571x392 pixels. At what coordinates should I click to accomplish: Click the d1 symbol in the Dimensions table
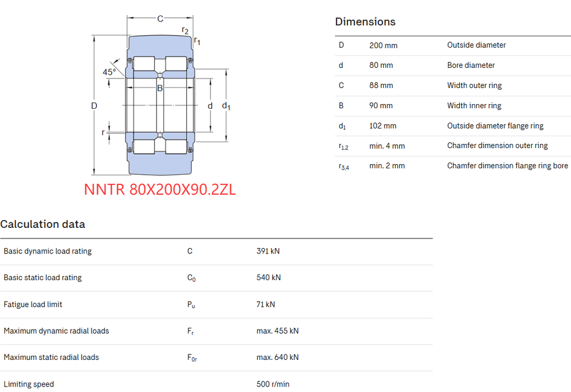pos(342,126)
